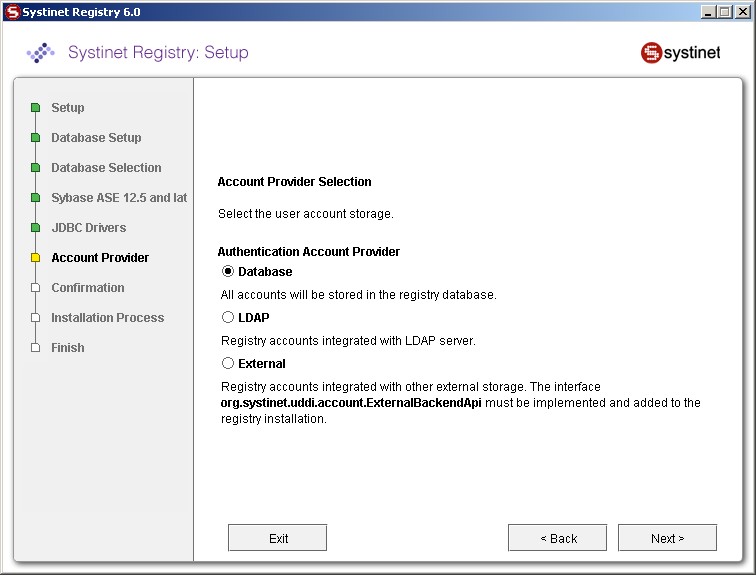756x575 pixels.
Task: Click the Systinet title bar application icon
Action: pyautogui.click(x=13, y=12)
